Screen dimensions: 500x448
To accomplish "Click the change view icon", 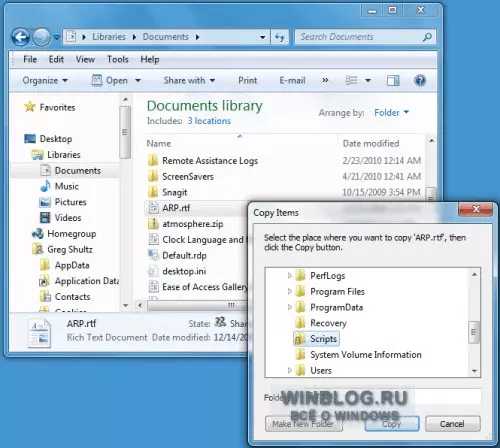I will click(351, 80).
